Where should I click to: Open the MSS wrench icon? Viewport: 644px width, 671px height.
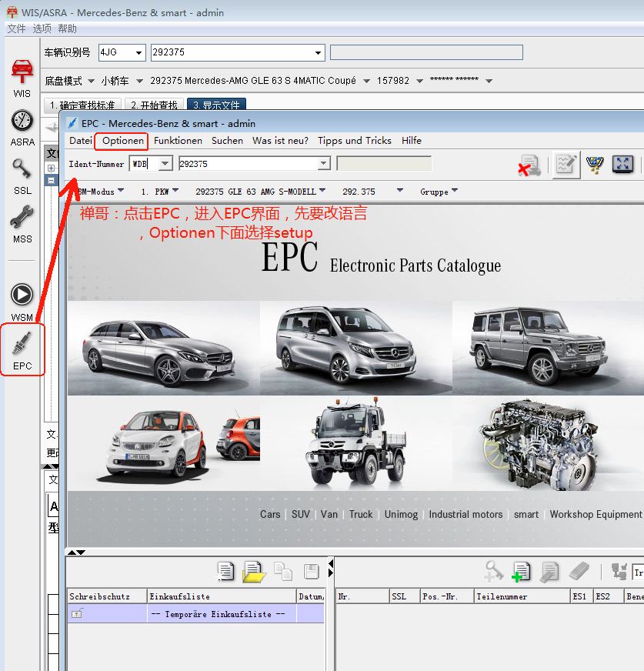(22, 219)
